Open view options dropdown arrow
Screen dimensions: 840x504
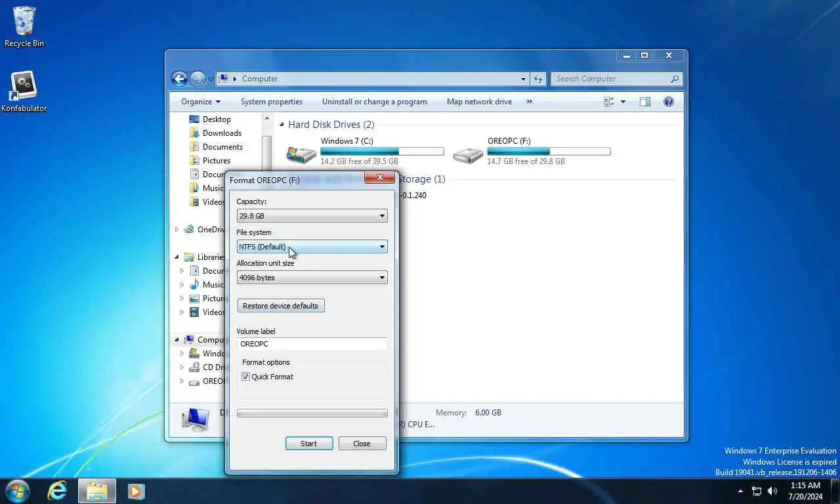[x=623, y=102]
